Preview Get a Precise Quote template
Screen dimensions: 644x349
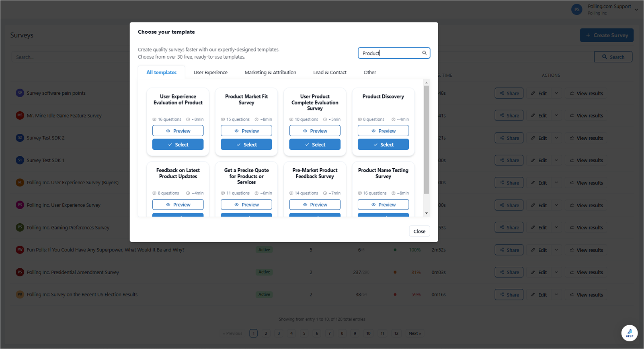[246, 205]
